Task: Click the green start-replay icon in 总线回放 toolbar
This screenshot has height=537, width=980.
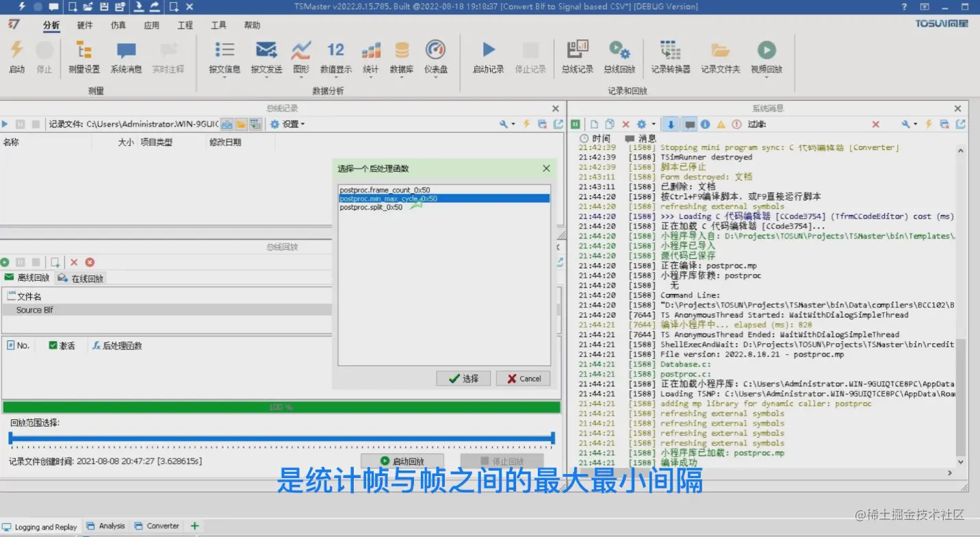Action: tap(5, 262)
